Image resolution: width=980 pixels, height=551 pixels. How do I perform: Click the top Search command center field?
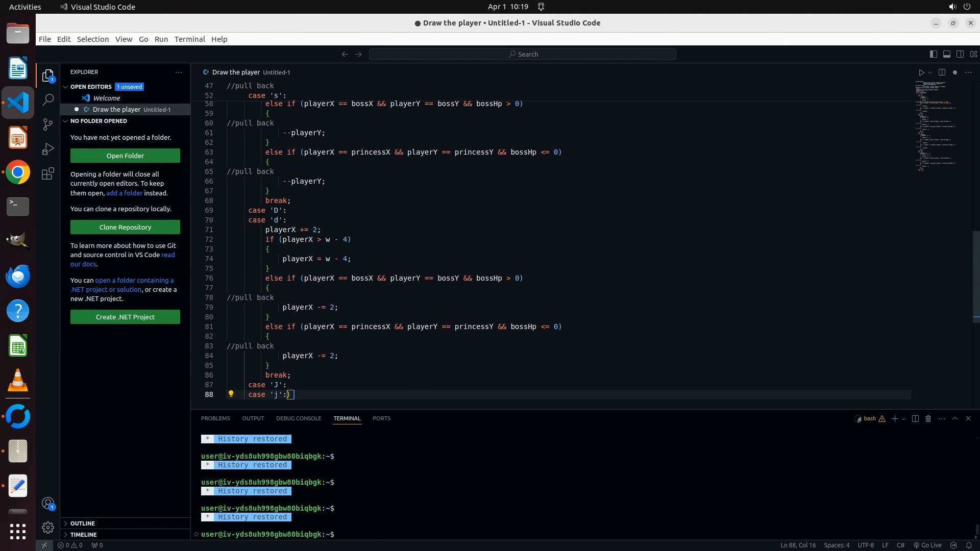[523, 54]
